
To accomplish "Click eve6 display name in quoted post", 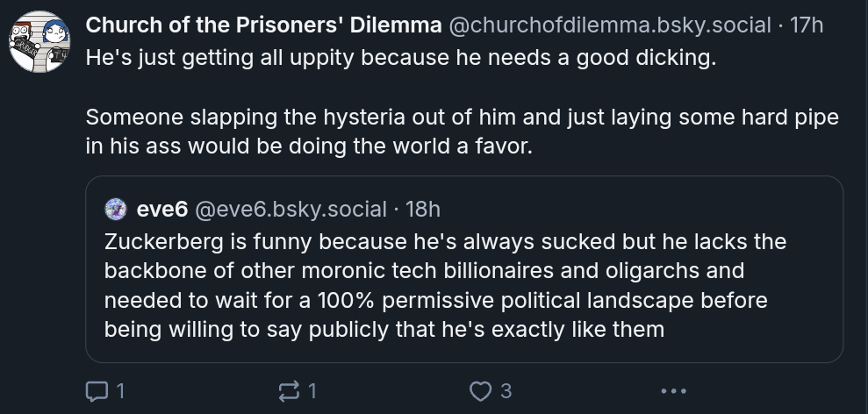I will point(162,210).
